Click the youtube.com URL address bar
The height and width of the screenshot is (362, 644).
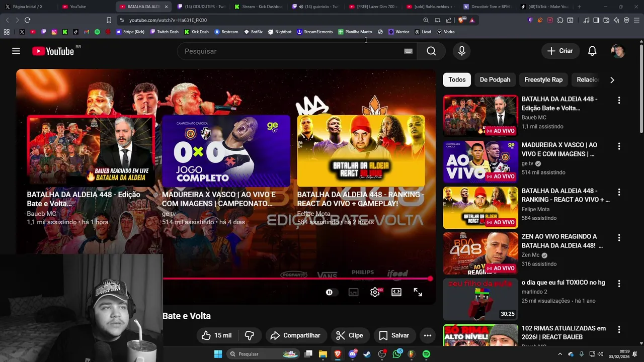point(168,20)
